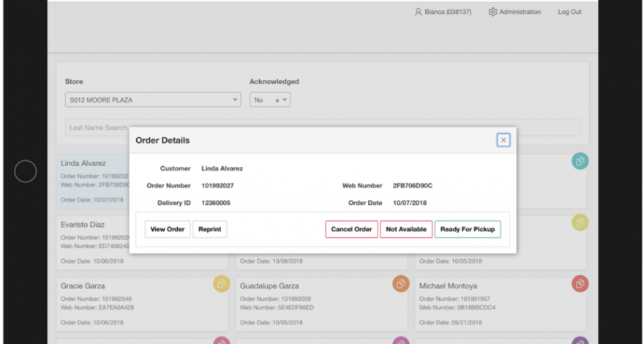Click the yellow icon on Gracie Garza's card

[x=221, y=284]
